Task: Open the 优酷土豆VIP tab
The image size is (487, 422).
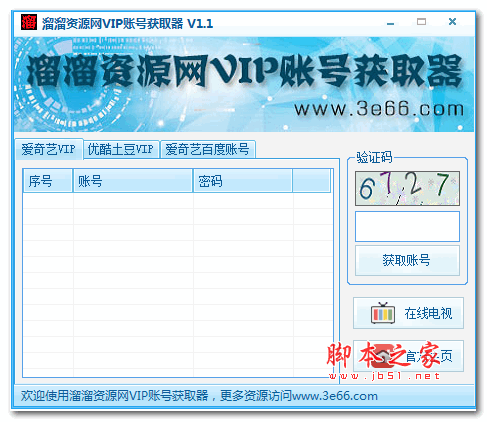Action: pos(121,149)
